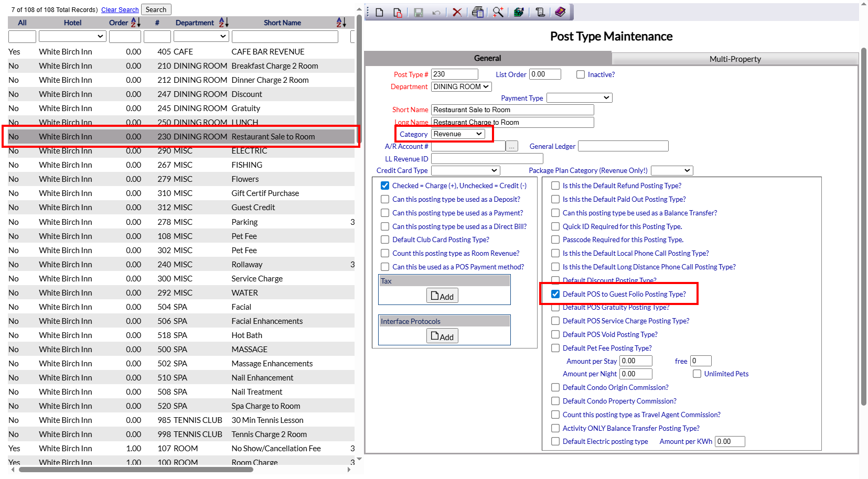
Task: Select the General tab
Action: tap(488, 58)
